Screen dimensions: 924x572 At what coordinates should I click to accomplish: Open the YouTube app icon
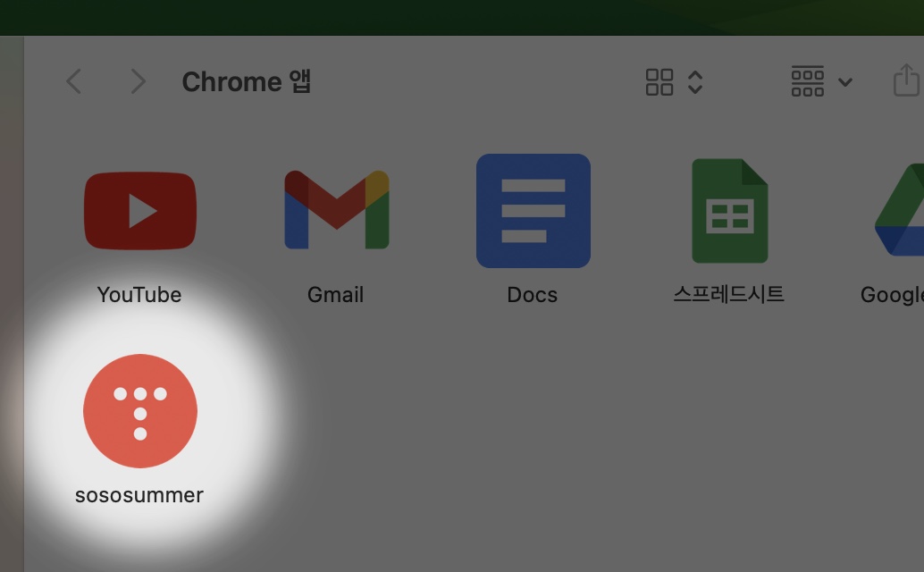140,210
